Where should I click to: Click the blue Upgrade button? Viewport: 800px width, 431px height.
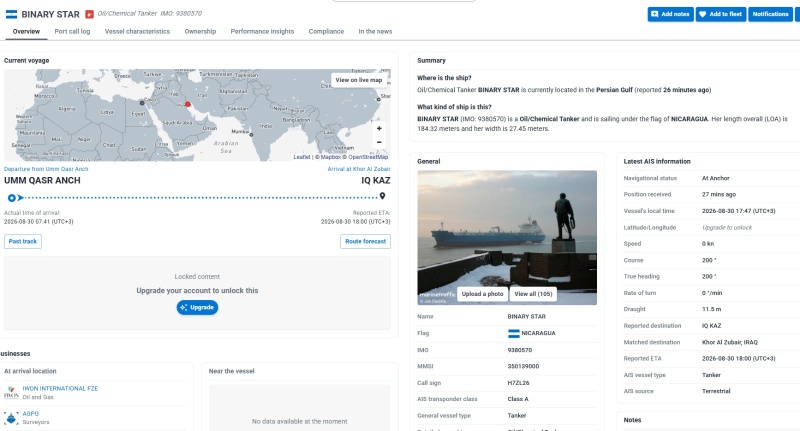[x=197, y=308]
